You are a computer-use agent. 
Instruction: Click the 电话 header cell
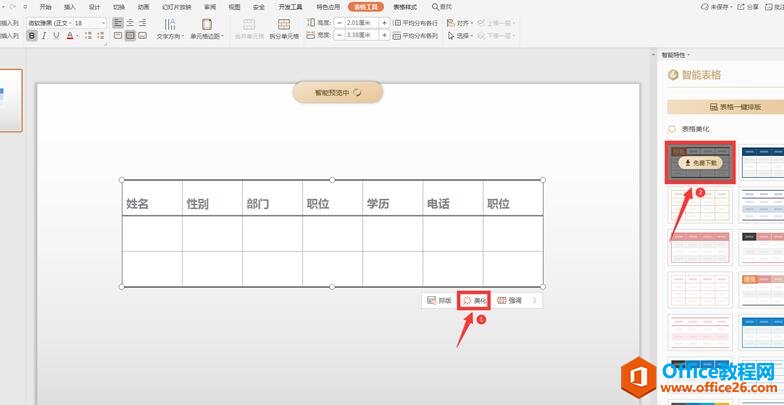(x=452, y=198)
